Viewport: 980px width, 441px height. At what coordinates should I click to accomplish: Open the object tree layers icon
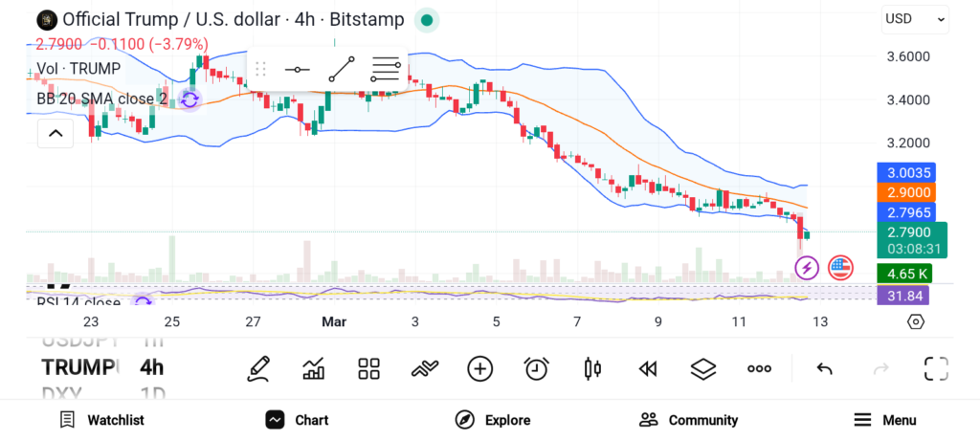(703, 368)
